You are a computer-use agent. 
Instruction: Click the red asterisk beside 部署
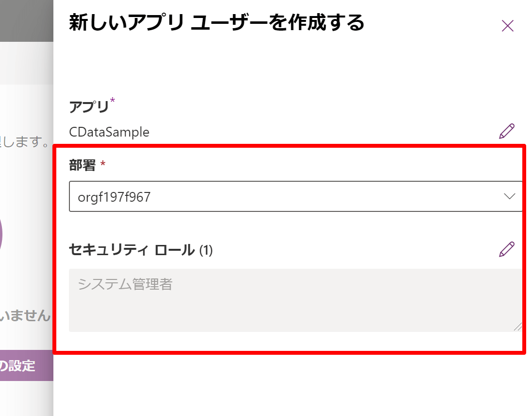click(102, 165)
